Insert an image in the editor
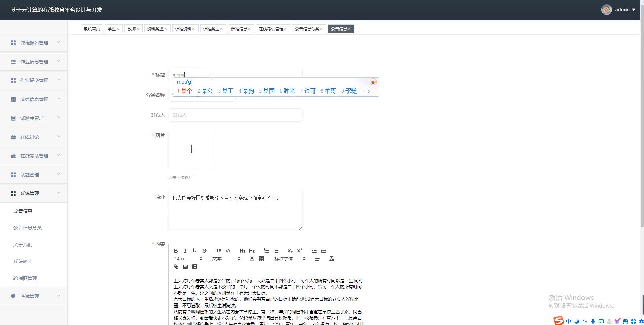Image resolution: width=644 pixels, height=325 pixels. point(185,267)
